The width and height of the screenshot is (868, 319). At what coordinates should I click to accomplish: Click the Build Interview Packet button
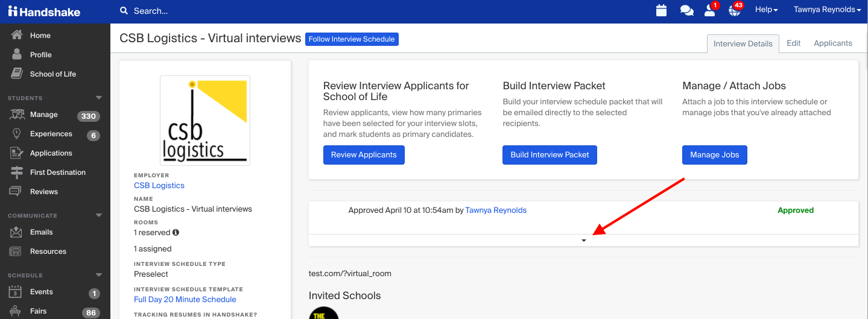click(550, 155)
